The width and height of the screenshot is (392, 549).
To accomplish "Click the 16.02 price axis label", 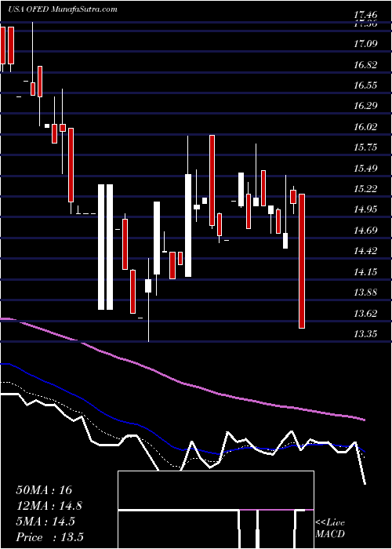I will point(365,127).
